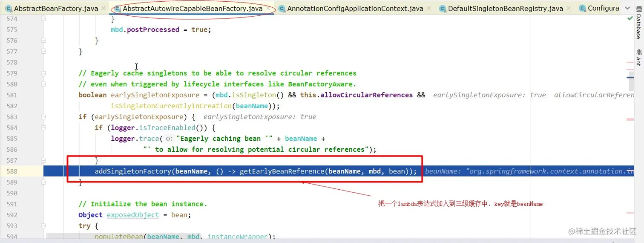Click line number 581 in the gutter
The height and width of the screenshot is (243, 644).
pyautogui.click(x=12, y=95)
